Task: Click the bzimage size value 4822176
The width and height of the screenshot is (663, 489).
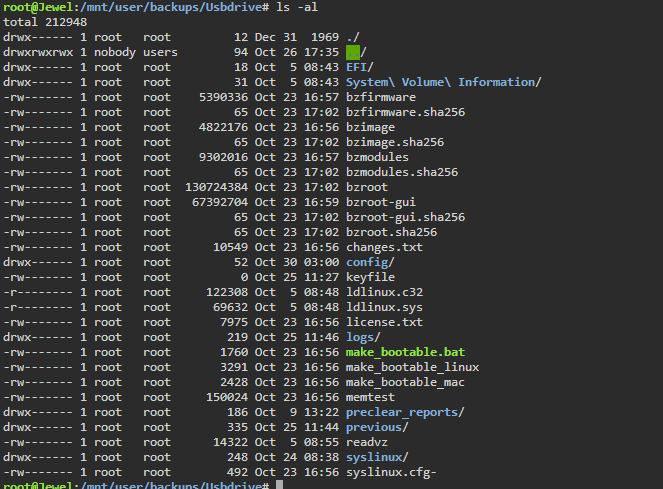Action: [223, 127]
